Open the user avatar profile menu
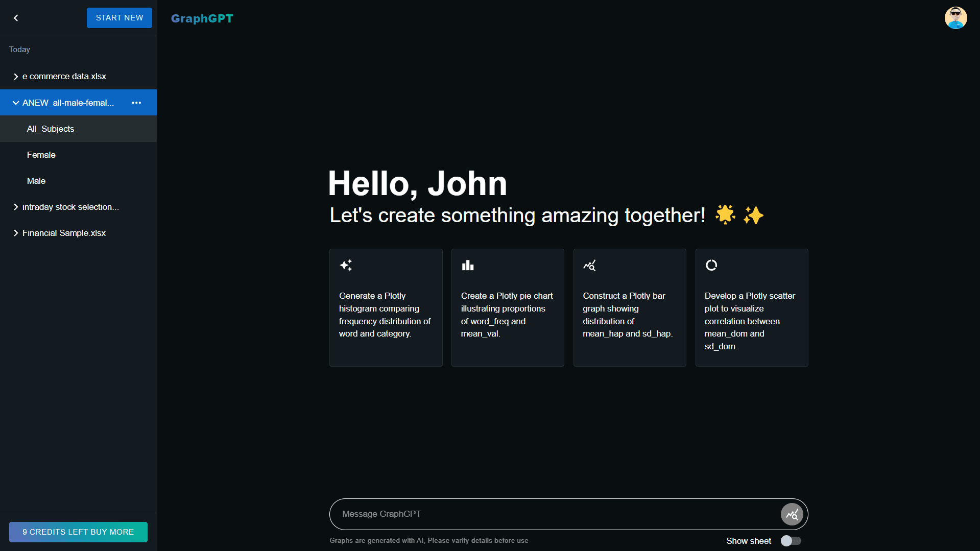The width and height of the screenshot is (980, 551). (x=955, y=18)
